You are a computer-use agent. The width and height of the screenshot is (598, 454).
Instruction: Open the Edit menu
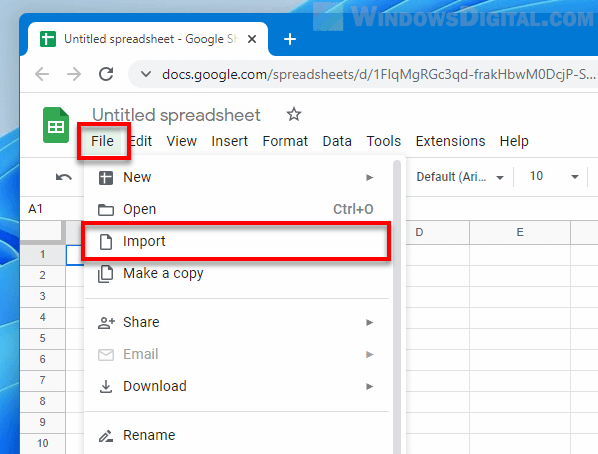tap(141, 141)
